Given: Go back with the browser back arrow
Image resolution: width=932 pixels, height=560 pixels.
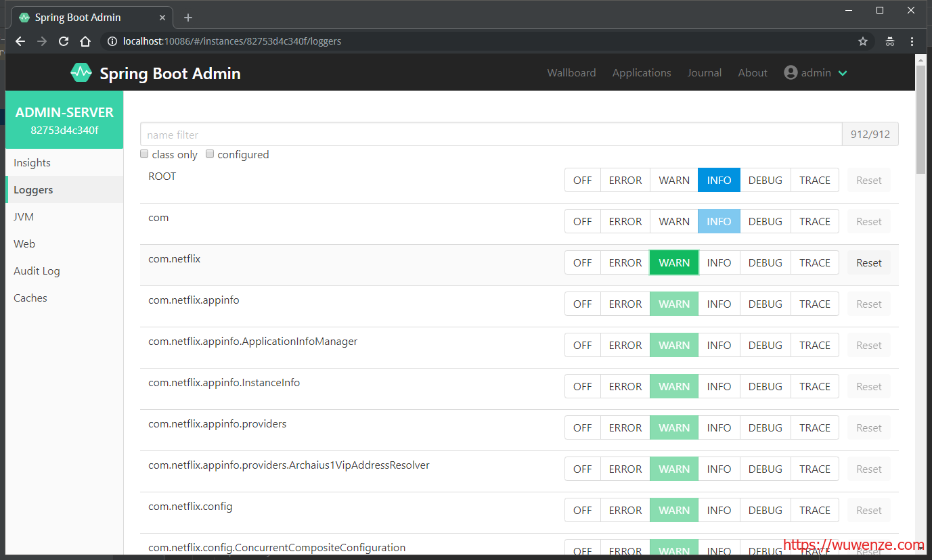Looking at the screenshot, I should pyautogui.click(x=20, y=41).
